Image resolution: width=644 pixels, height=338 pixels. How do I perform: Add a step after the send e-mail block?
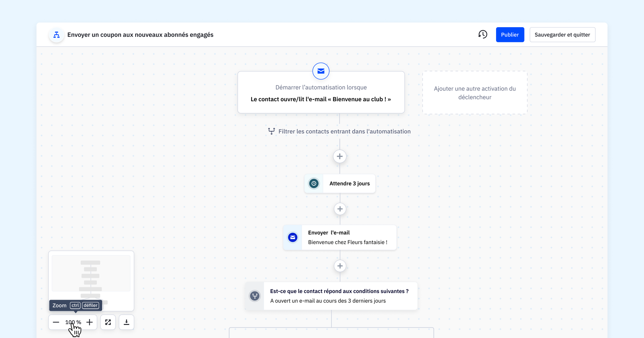pos(340,266)
